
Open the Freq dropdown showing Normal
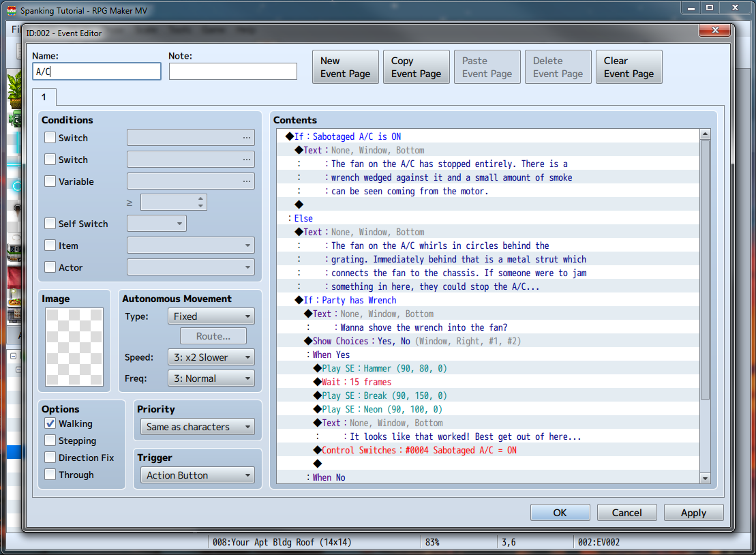[x=211, y=378]
